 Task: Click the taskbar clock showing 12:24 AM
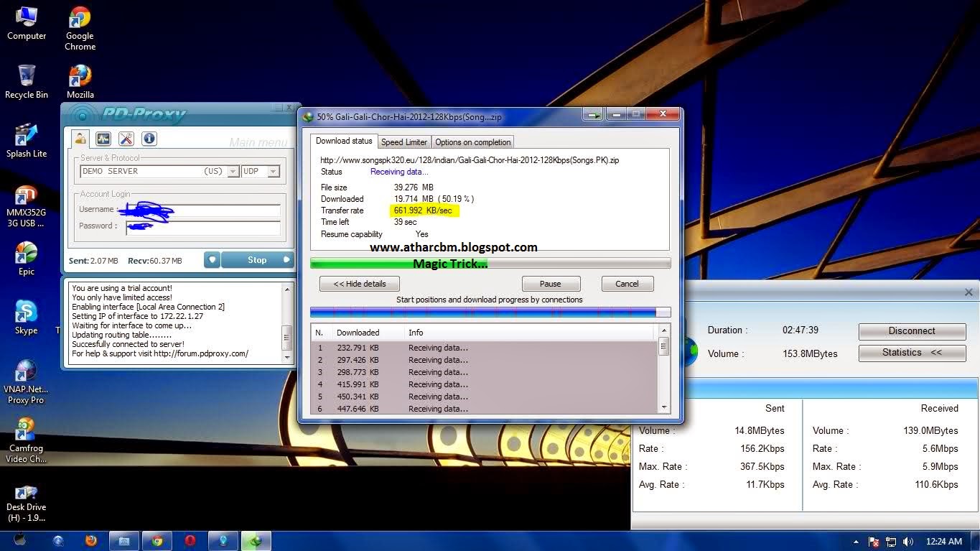point(945,542)
